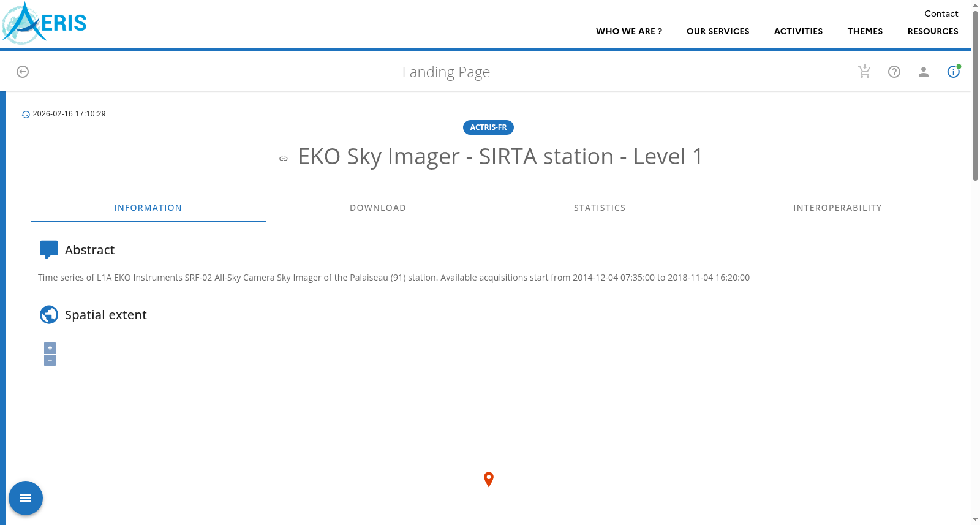980x525 pixels.
Task: Open the ACTIVITIES menu
Action: (798, 31)
